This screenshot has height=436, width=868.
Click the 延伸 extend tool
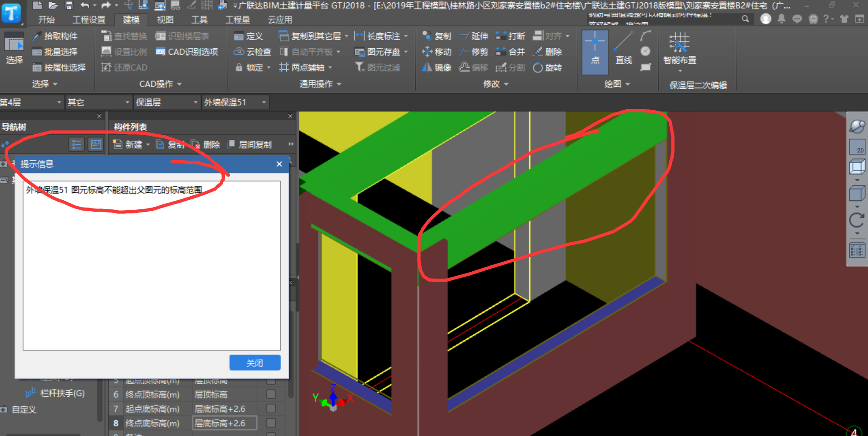[x=473, y=36]
